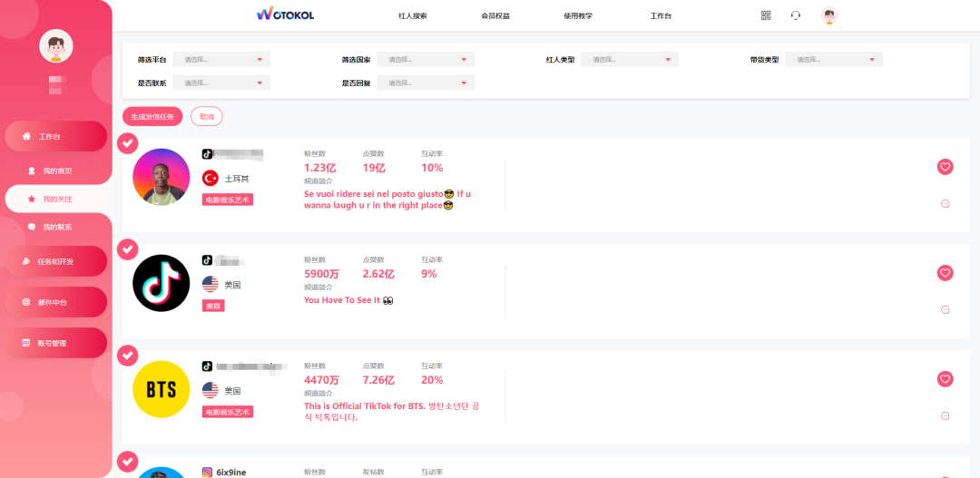This screenshot has width=980, height=478.
Task: Click the Instagram icon beside 6ix9ine
Action: coord(207,473)
